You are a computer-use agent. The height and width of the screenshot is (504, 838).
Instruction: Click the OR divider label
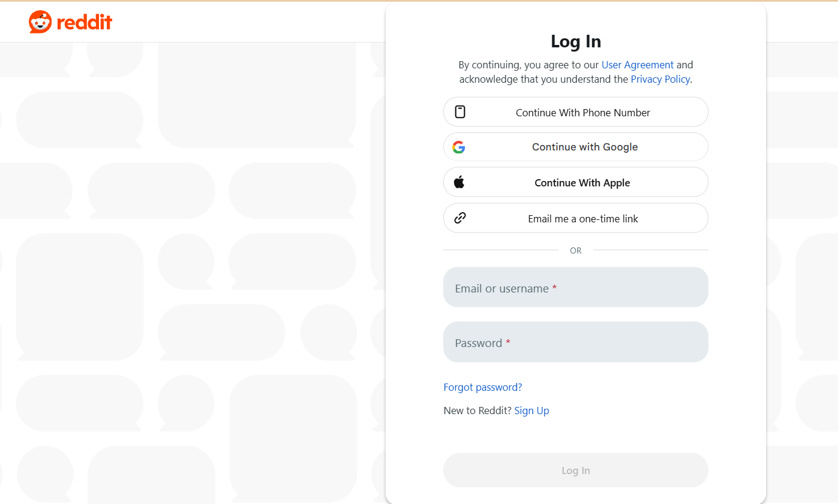(x=575, y=251)
